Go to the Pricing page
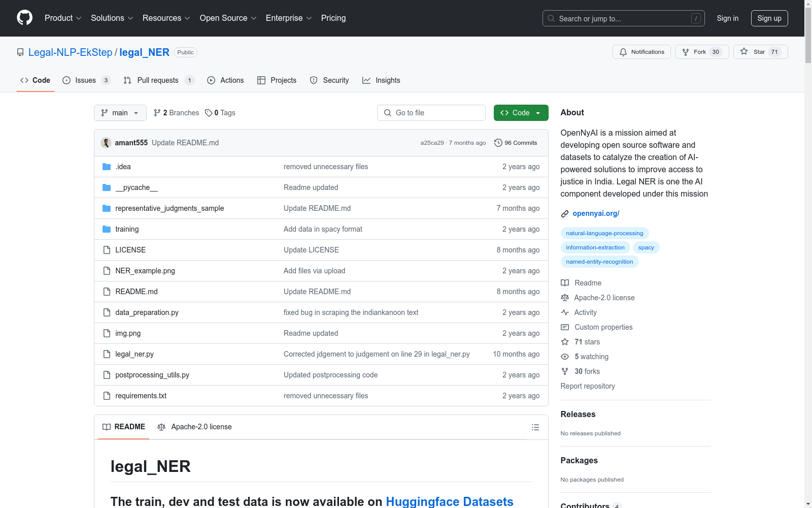This screenshot has width=812, height=508. pos(333,18)
